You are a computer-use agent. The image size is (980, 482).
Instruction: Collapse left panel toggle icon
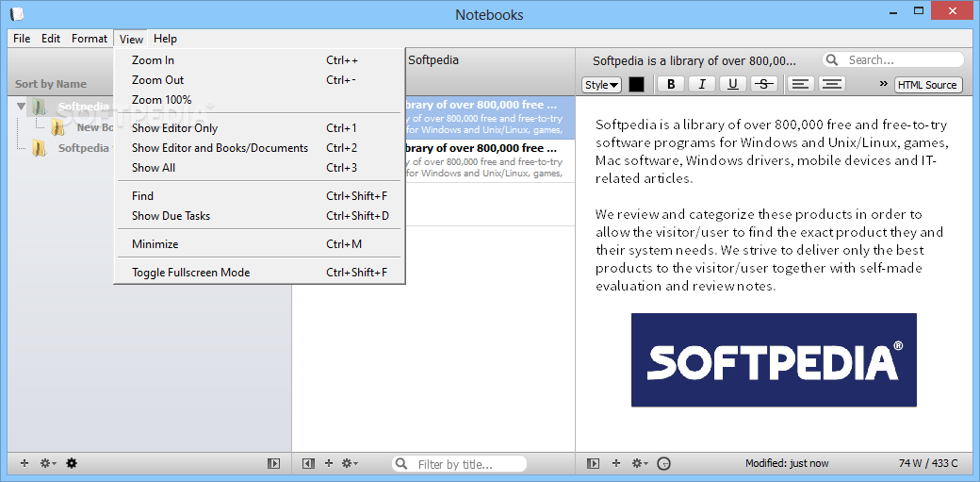(x=273, y=463)
